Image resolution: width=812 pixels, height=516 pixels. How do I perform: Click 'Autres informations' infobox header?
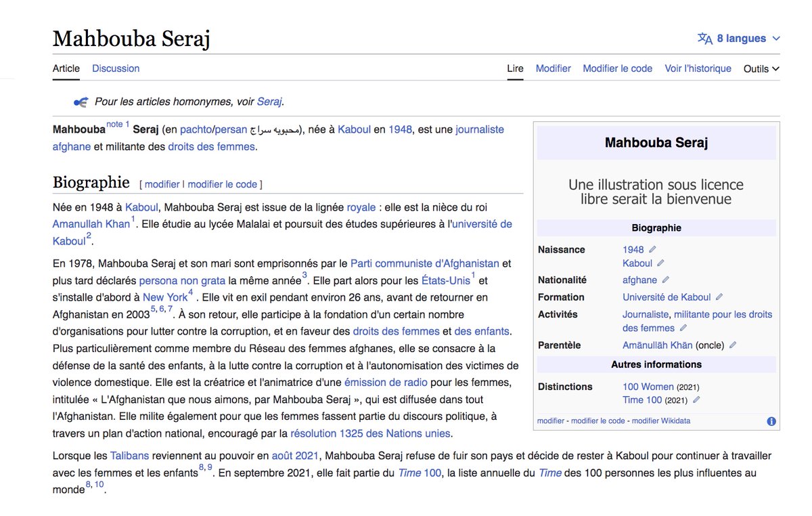coord(656,364)
